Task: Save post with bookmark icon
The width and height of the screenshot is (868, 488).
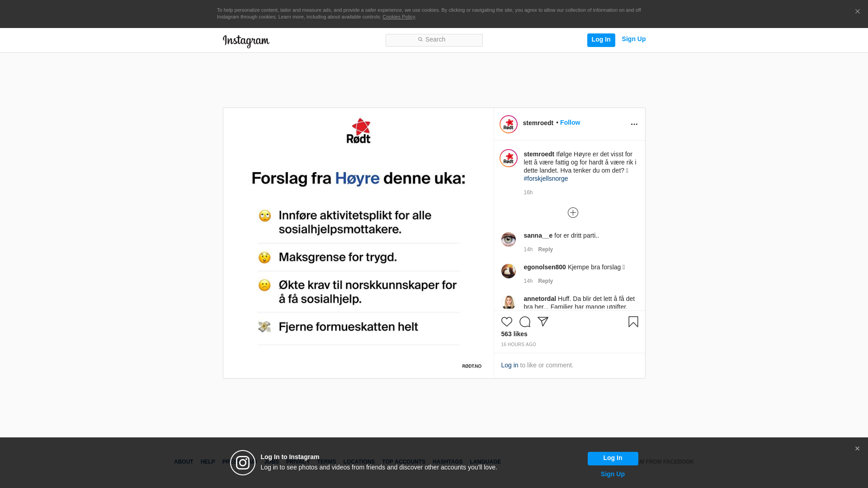Action: (633, 322)
